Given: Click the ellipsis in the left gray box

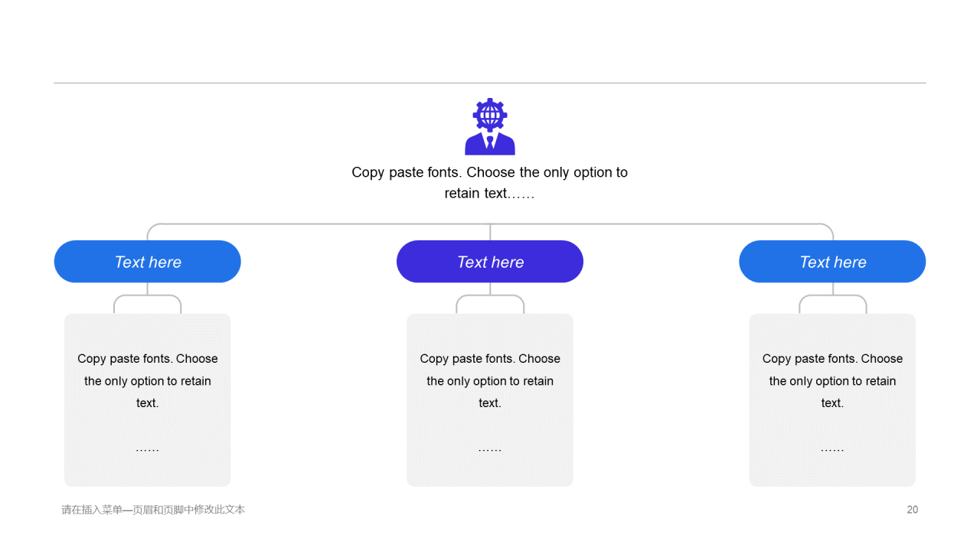Looking at the screenshot, I should [x=148, y=448].
